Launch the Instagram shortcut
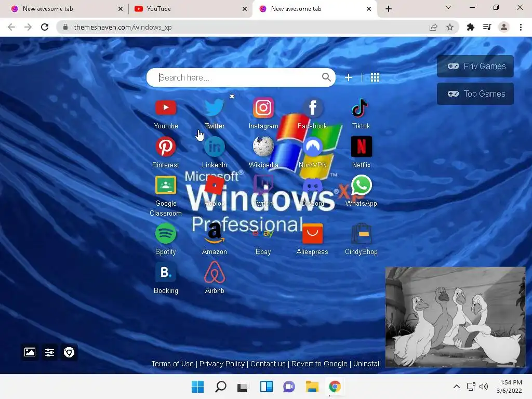The image size is (532, 399). (x=263, y=108)
